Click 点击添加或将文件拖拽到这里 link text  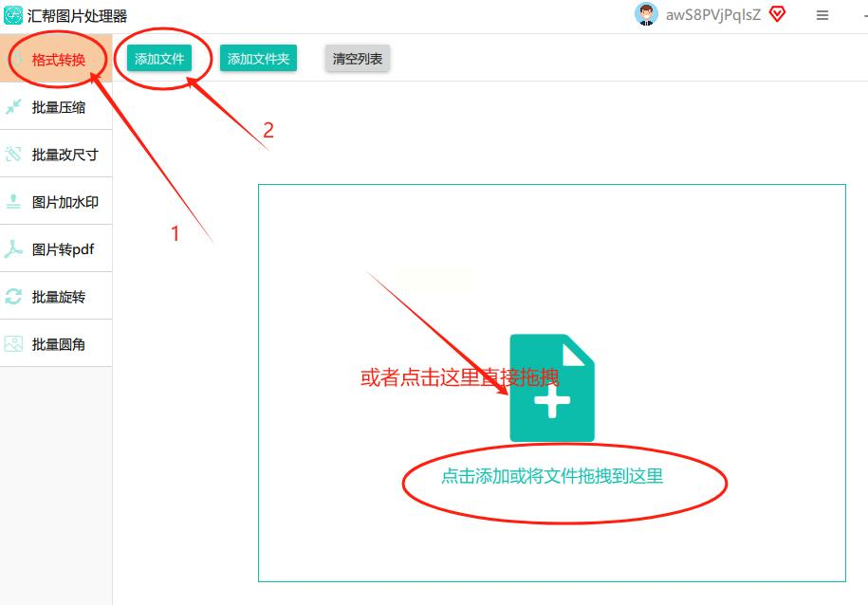click(552, 476)
